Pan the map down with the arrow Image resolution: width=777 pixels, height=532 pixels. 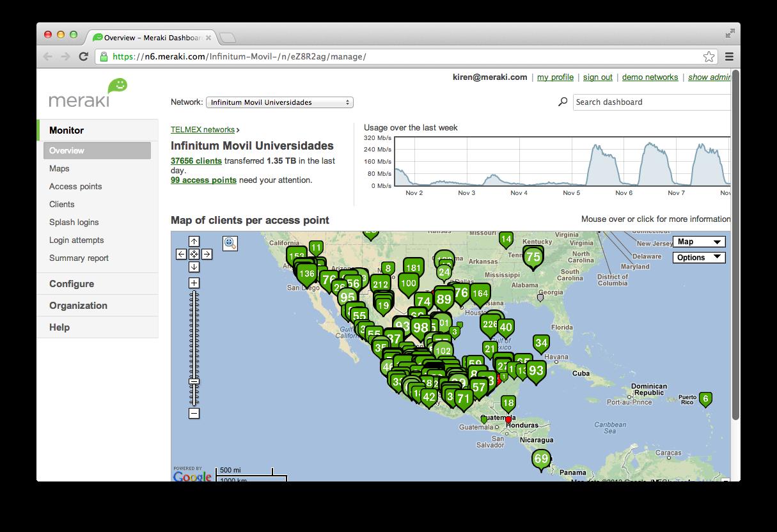tap(194, 267)
